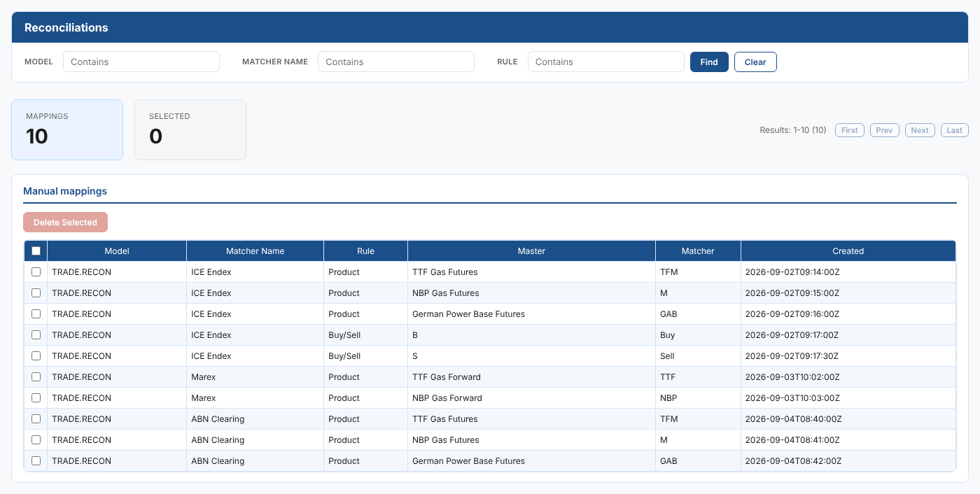Go to the Next results page
This screenshot has width=980, height=494.
coord(920,130)
